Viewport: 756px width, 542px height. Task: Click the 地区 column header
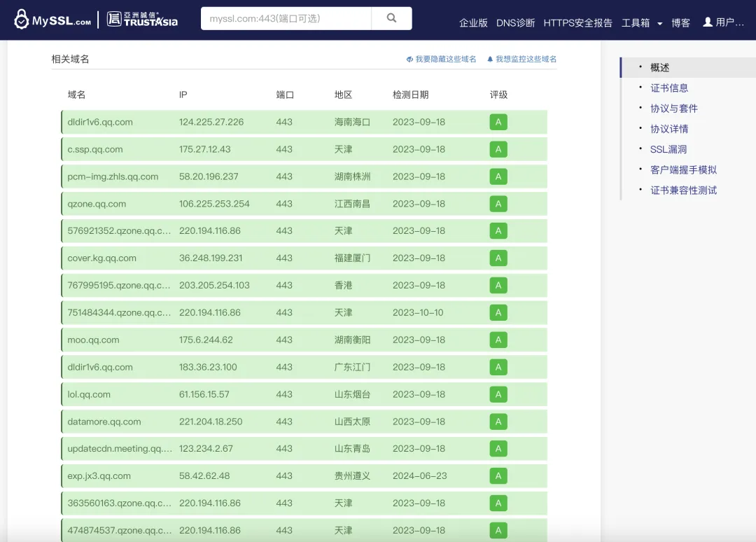click(x=343, y=95)
